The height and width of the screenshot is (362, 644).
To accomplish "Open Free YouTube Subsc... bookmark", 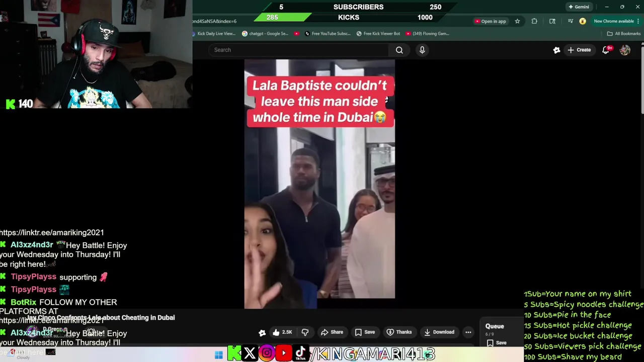I will (327, 34).
